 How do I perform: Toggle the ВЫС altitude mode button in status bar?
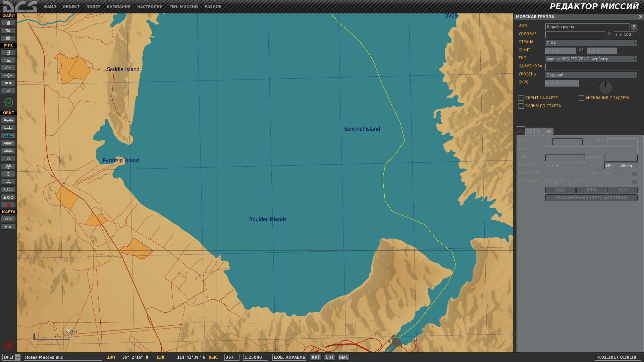pos(343,357)
